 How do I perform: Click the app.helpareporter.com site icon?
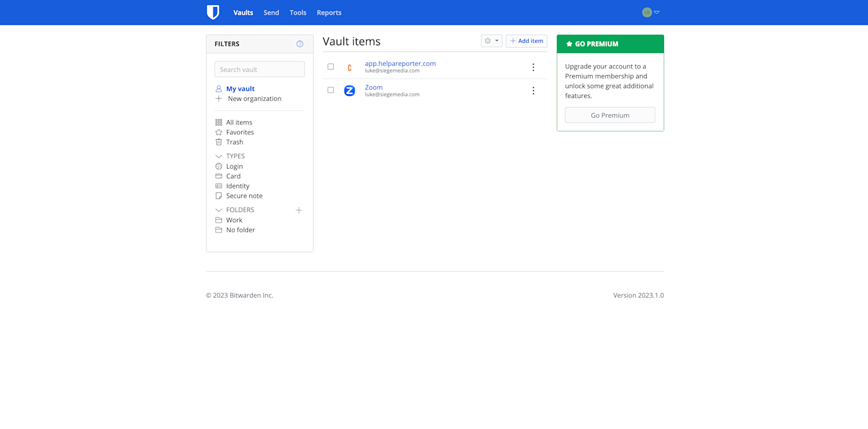[350, 67]
